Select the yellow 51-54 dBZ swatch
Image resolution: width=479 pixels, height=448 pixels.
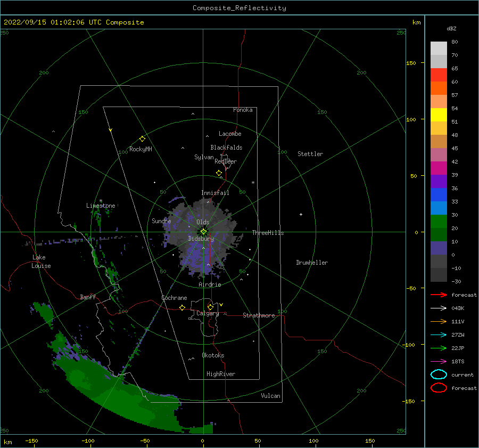[439, 115]
